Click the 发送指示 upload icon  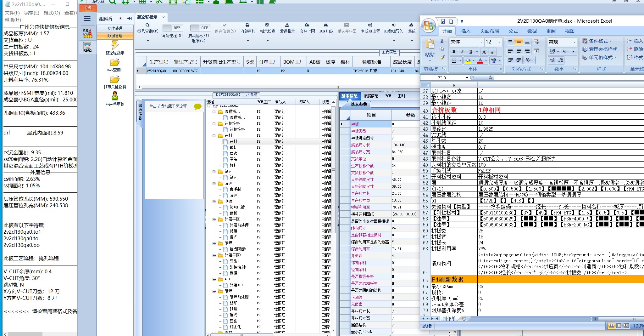tap(287, 25)
